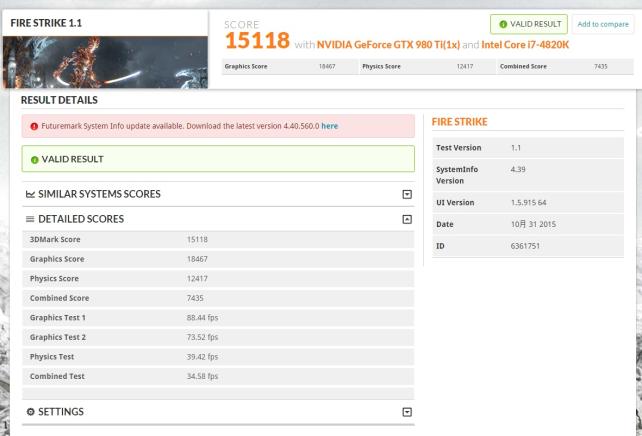
Task: Click the 73.52 fps value
Action: pyautogui.click(x=202, y=337)
